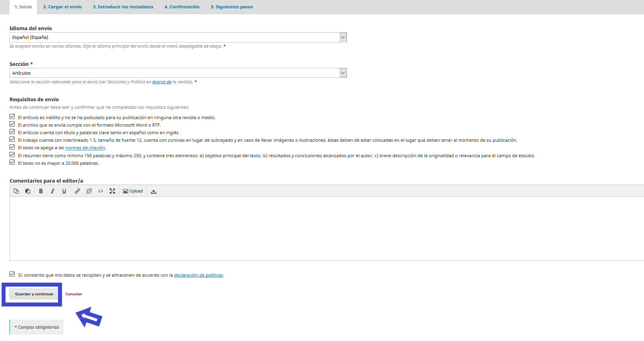Switch to '2. Cargar el envío' tab
Image resolution: width=644 pixels, height=341 pixels.
coord(62,7)
